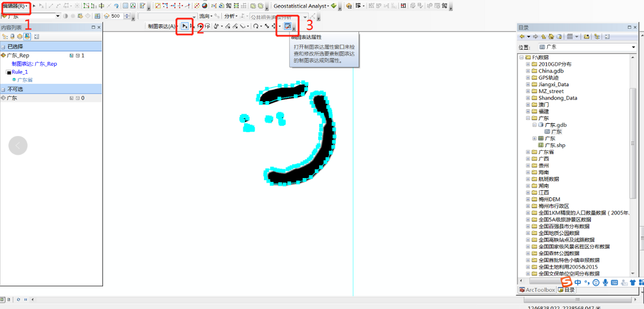Open the 编辑器 (Editor) menu

(15, 6)
